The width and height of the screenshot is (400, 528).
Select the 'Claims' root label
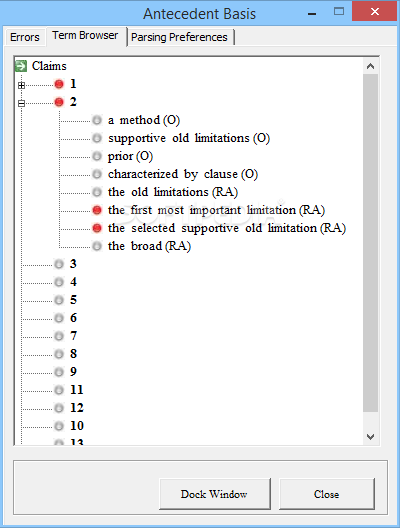[x=49, y=66]
